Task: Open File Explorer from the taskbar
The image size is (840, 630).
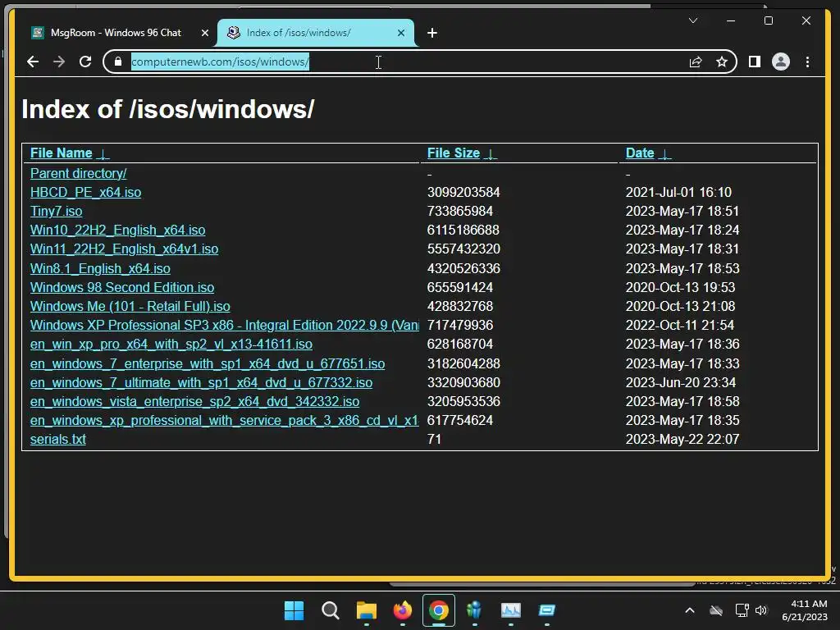Action: 367,610
